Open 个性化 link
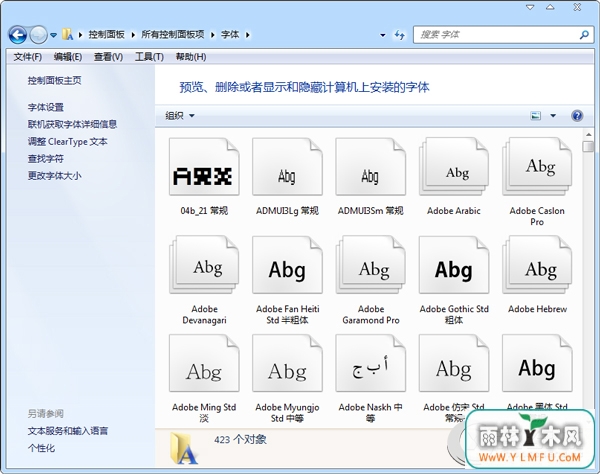600x474 pixels. click(x=41, y=448)
